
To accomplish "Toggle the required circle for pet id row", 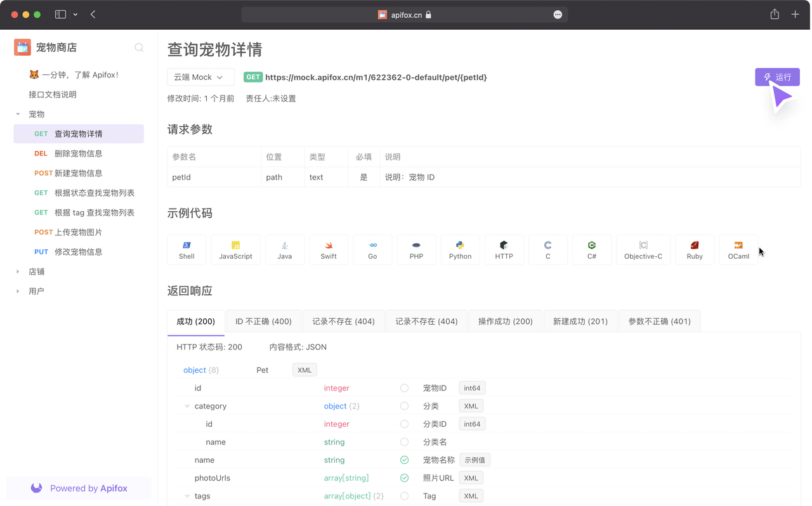I will pyautogui.click(x=404, y=388).
